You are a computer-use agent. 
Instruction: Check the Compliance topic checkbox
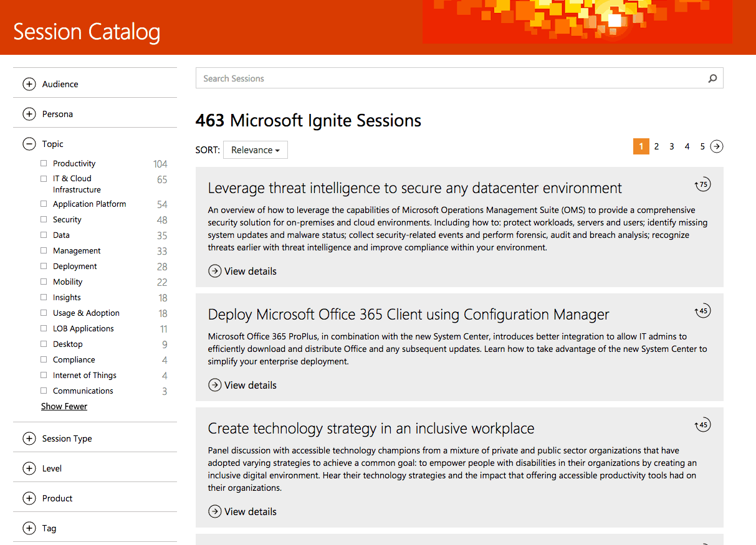pyautogui.click(x=44, y=359)
